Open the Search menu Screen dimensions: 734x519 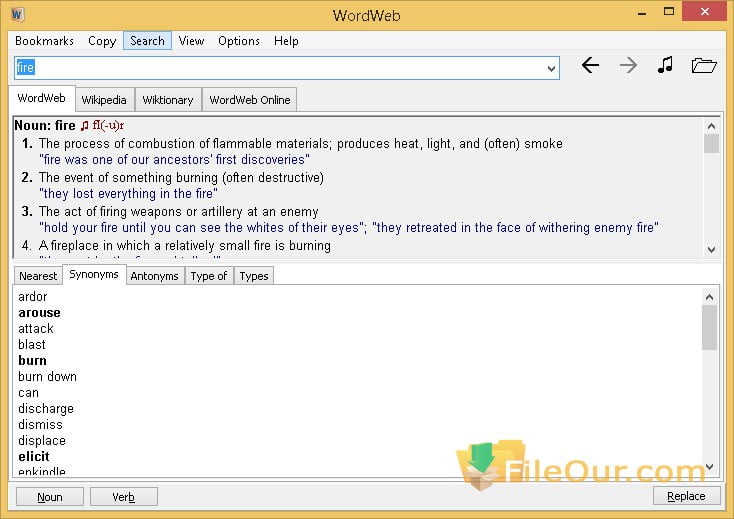click(x=147, y=41)
